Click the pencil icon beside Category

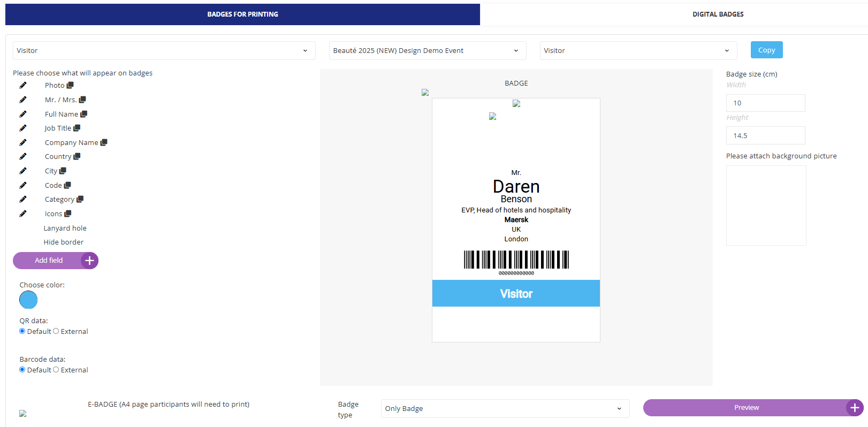(23, 200)
